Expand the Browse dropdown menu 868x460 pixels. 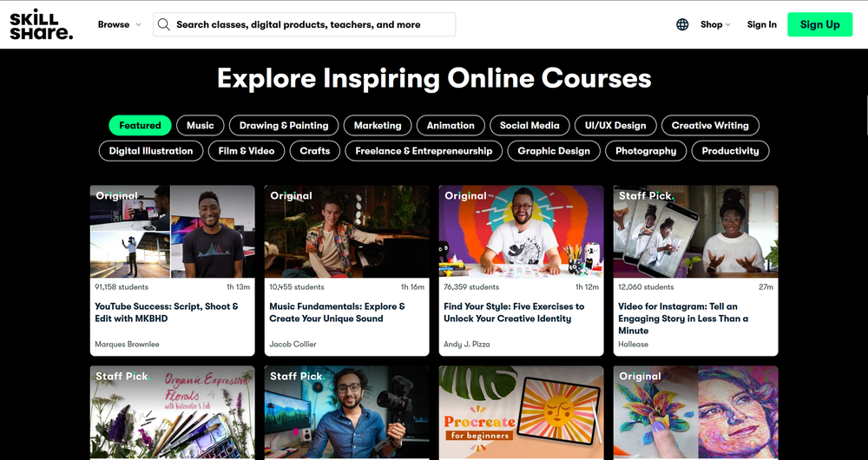pos(120,24)
